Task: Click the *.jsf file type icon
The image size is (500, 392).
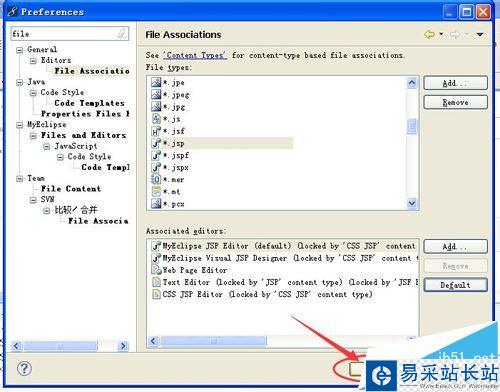Action: (156, 131)
